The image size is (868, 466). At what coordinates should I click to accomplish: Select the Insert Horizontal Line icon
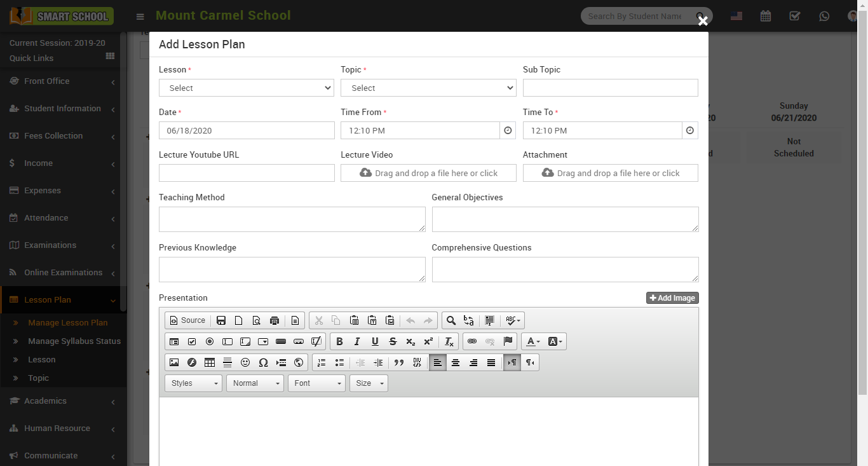point(227,362)
